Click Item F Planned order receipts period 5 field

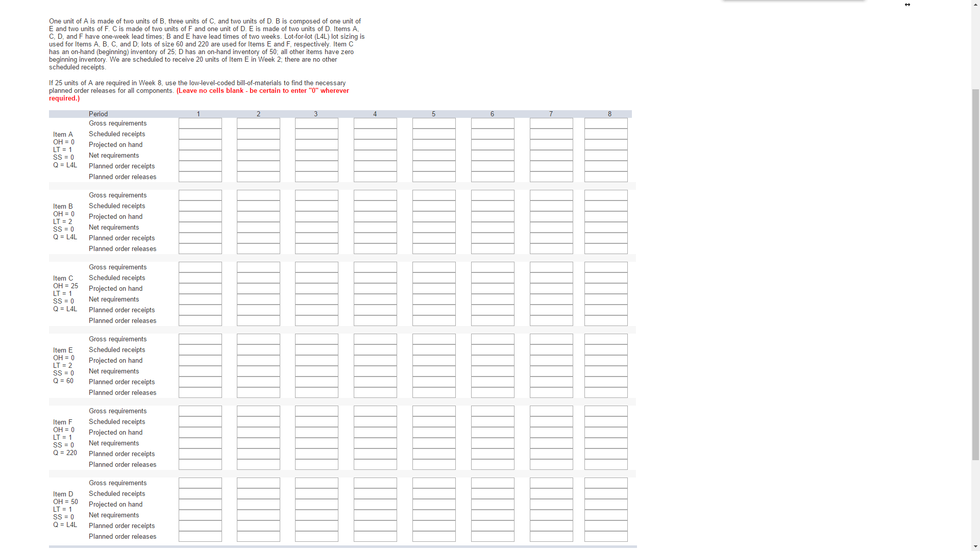click(x=434, y=454)
